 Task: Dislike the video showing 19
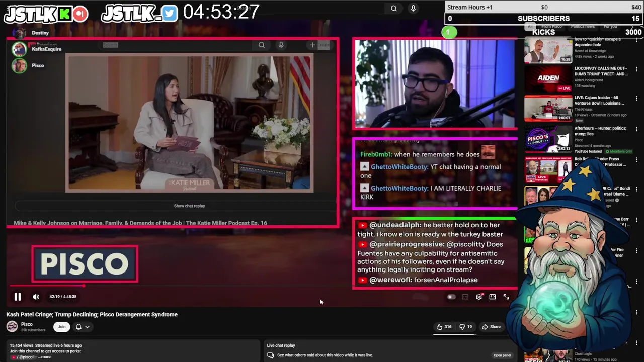pyautogui.click(x=466, y=327)
